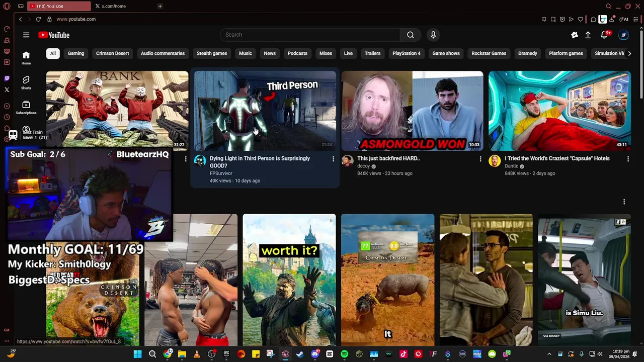
Task: Start voice search with the microphone
Action: pyautogui.click(x=433, y=35)
